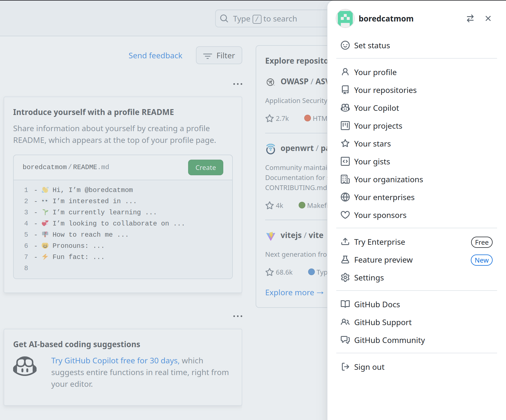Go to Your repositories
Image resolution: width=506 pixels, height=420 pixels.
(x=417, y=90)
